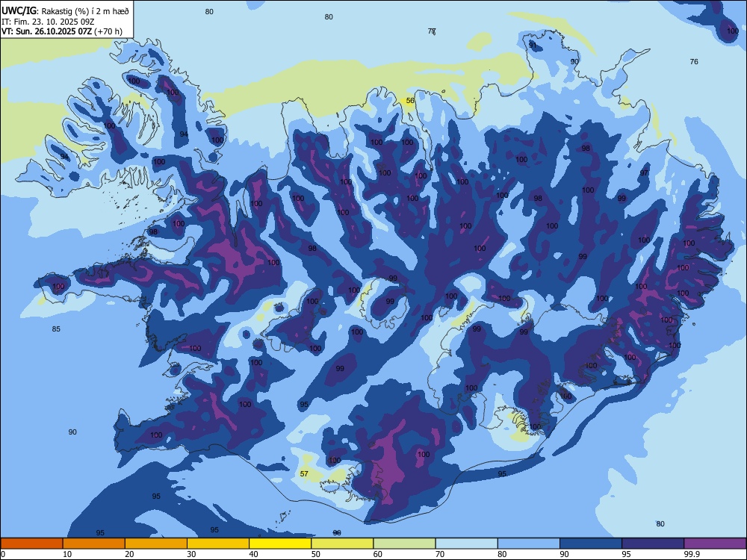Click the map value '97' in eastern Iceland

tap(644, 173)
